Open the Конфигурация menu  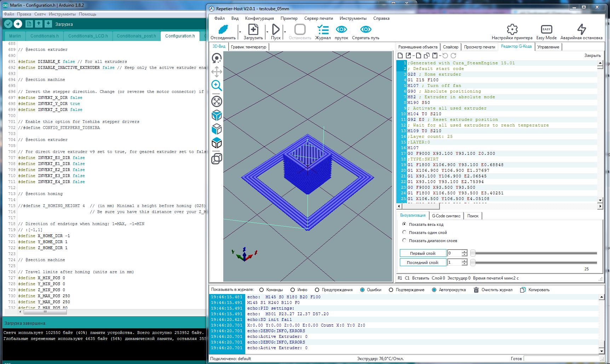click(259, 18)
